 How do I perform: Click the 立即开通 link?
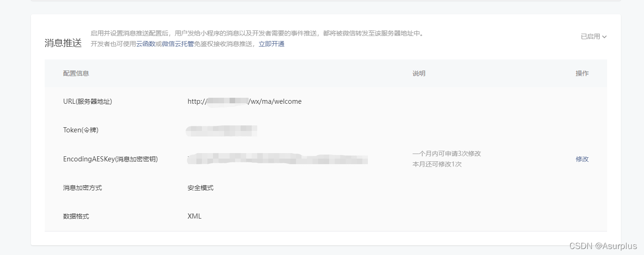click(x=272, y=44)
